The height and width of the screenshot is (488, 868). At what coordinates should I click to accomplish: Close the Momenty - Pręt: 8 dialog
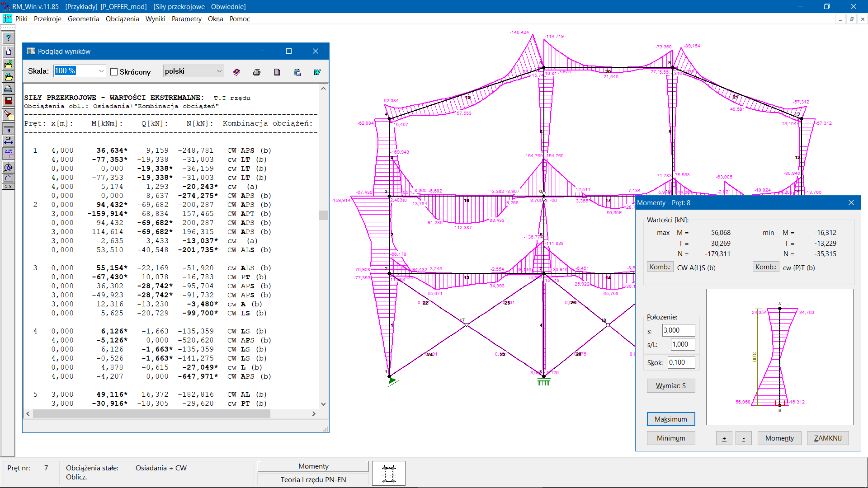[851, 203]
